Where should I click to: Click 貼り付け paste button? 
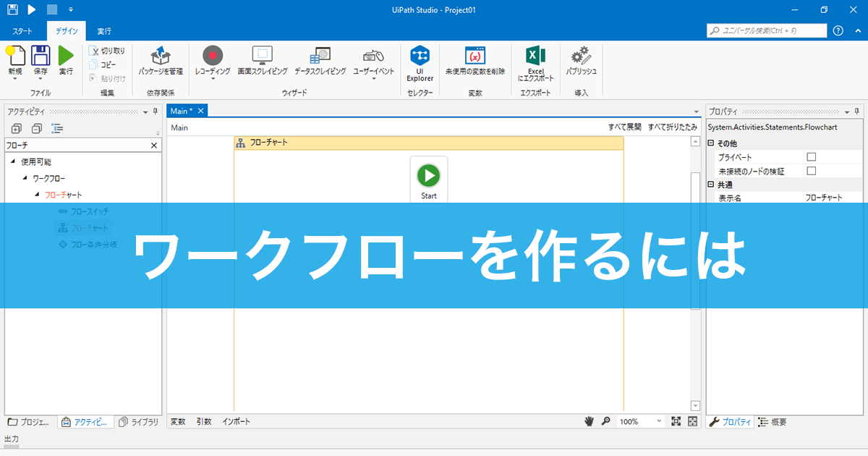click(107, 78)
